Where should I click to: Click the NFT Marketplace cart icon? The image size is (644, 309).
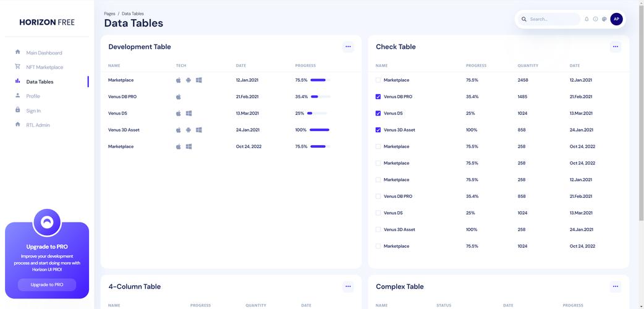point(17,67)
